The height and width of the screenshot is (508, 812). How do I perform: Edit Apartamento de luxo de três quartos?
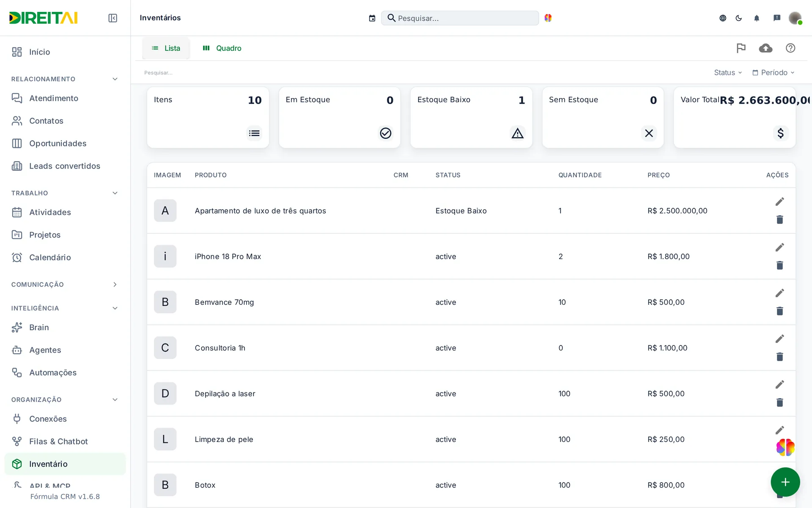[x=780, y=202]
